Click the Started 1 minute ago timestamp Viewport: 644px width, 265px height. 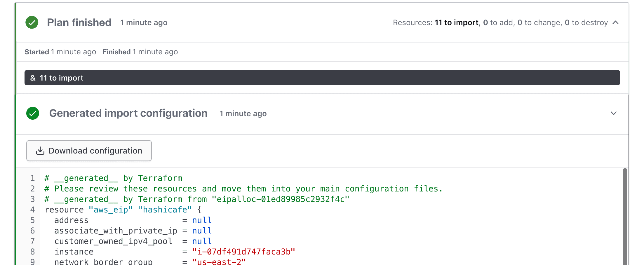click(60, 52)
